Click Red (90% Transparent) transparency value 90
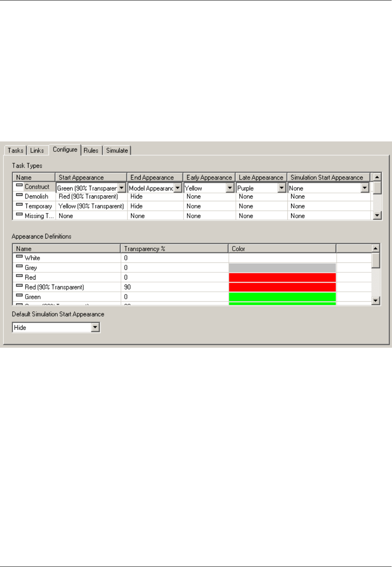This screenshot has width=392, height=567. 127,287
